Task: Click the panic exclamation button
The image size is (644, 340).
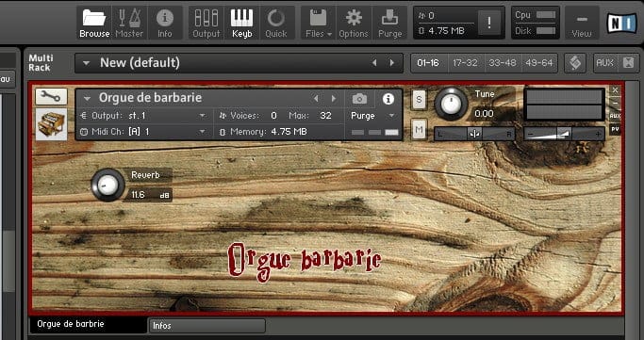Action: 488,23
